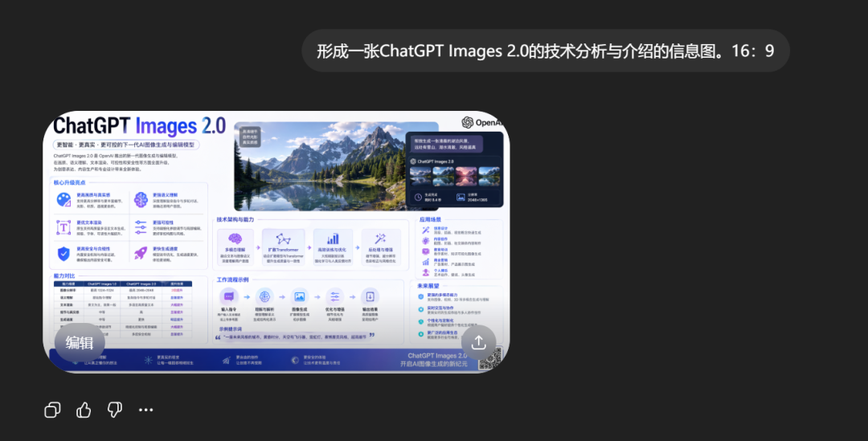
Task: Click the 编辑 button on the image
Action: 79,343
